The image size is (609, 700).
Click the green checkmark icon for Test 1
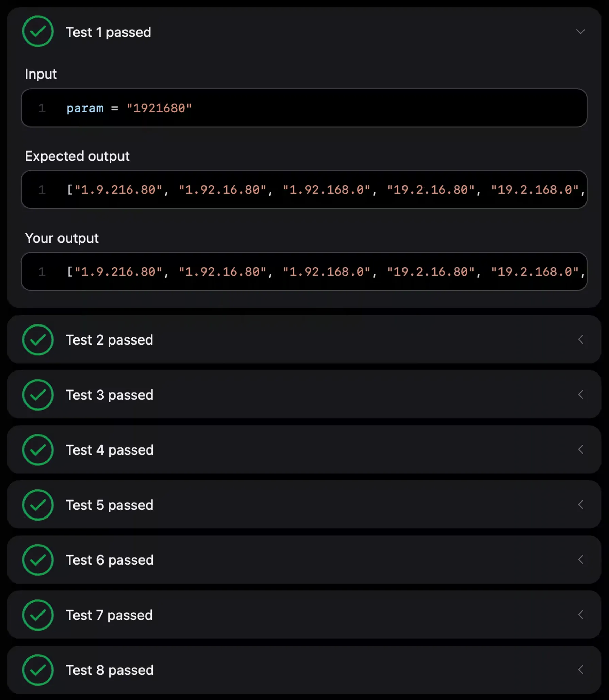pos(38,31)
